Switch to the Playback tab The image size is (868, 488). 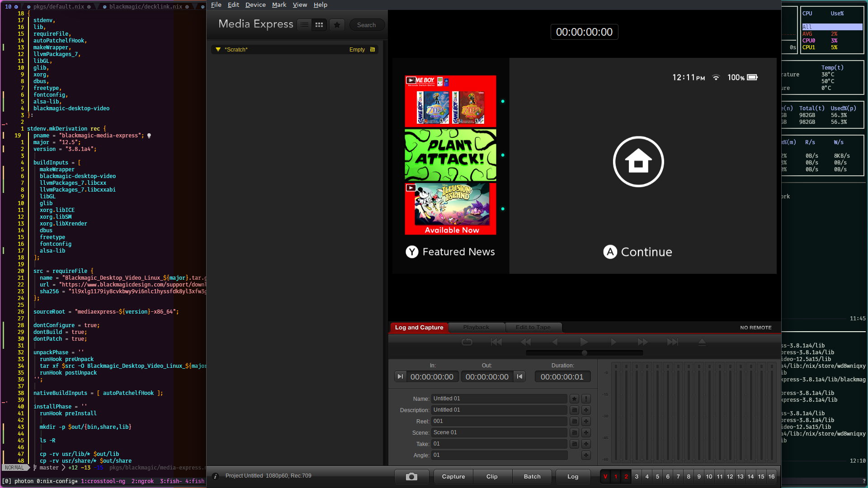pyautogui.click(x=476, y=328)
